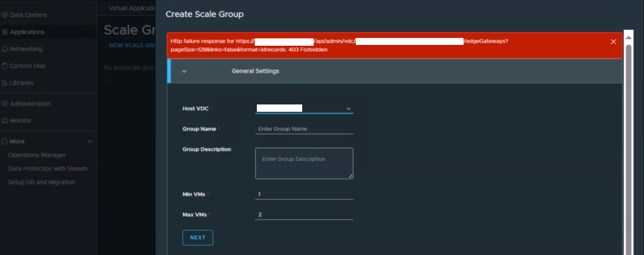Screen dimensions: 644x255
Task: Open Operations Manager from More menu
Action: coord(37,155)
